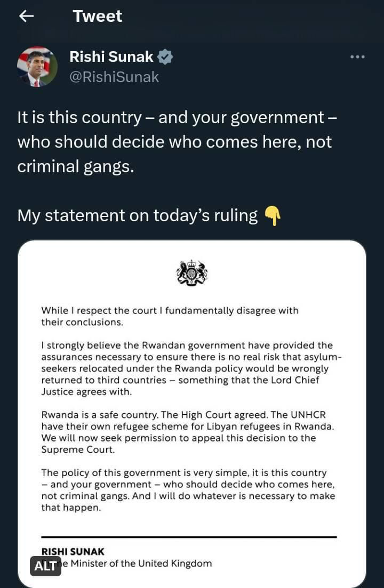Open the Rishi Sunak display name

111,57
